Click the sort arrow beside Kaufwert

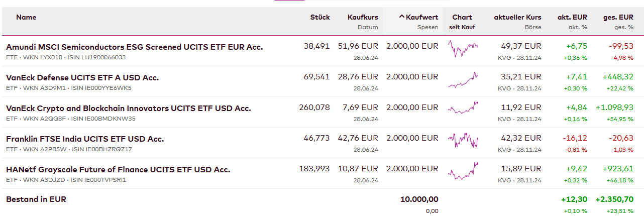coord(402,17)
